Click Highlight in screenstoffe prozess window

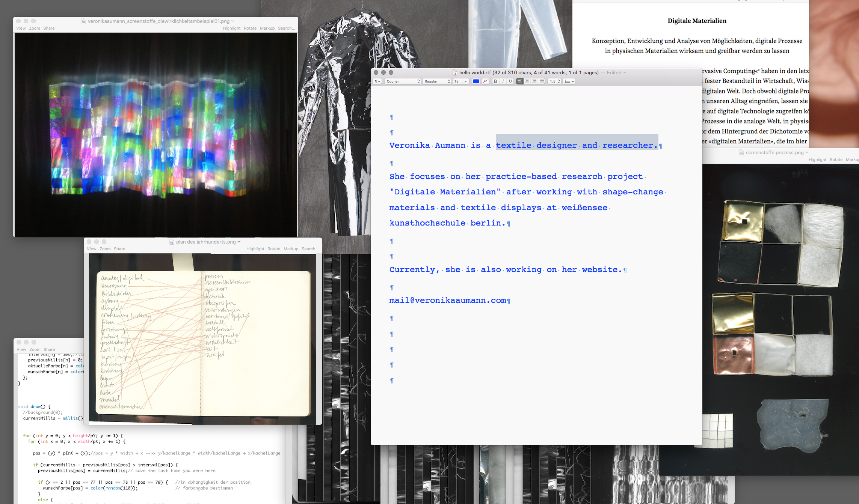click(818, 159)
